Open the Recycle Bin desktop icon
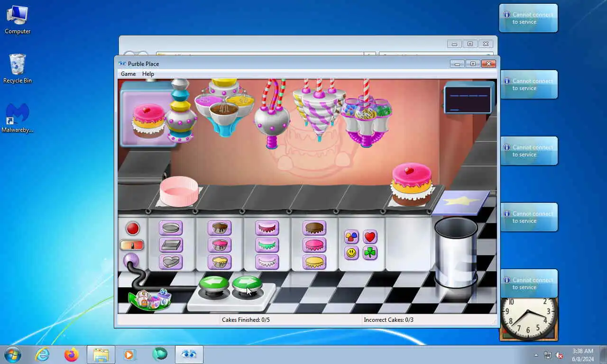The height and width of the screenshot is (364, 607). (18, 69)
